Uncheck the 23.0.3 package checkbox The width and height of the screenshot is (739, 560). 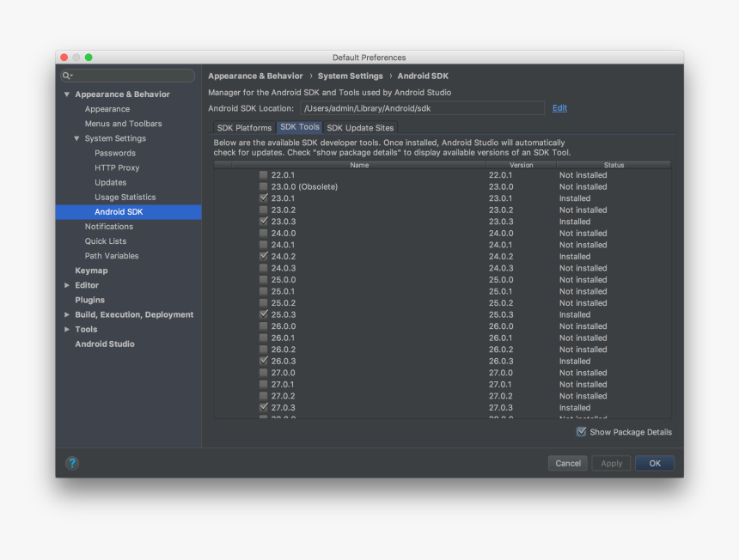[264, 222]
